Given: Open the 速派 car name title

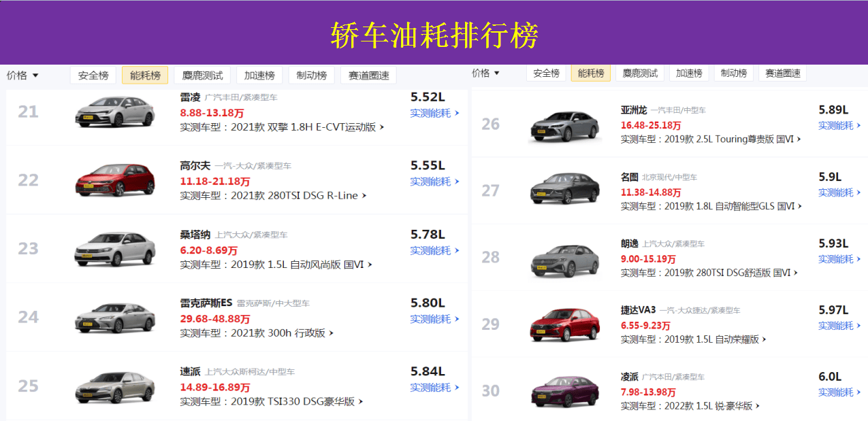Looking at the screenshot, I should (x=190, y=371).
